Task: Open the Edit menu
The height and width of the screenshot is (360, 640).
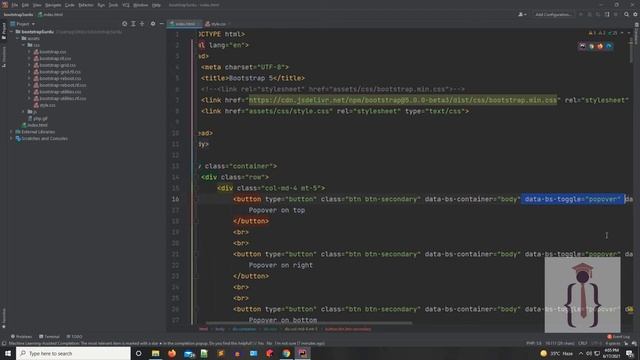Action: [25, 5]
